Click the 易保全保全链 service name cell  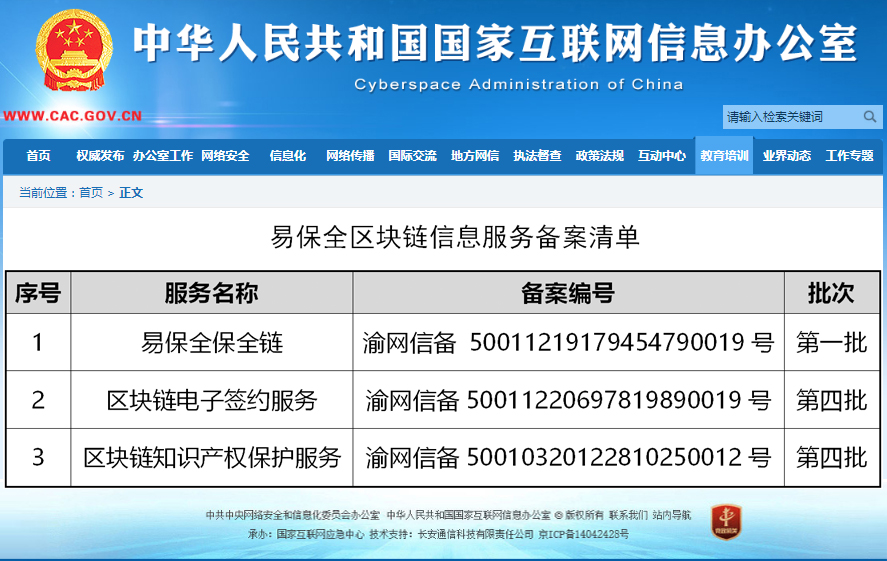(x=212, y=343)
